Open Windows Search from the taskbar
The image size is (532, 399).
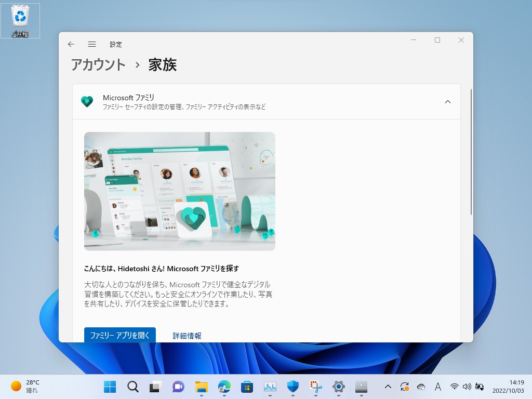click(132, 387)
